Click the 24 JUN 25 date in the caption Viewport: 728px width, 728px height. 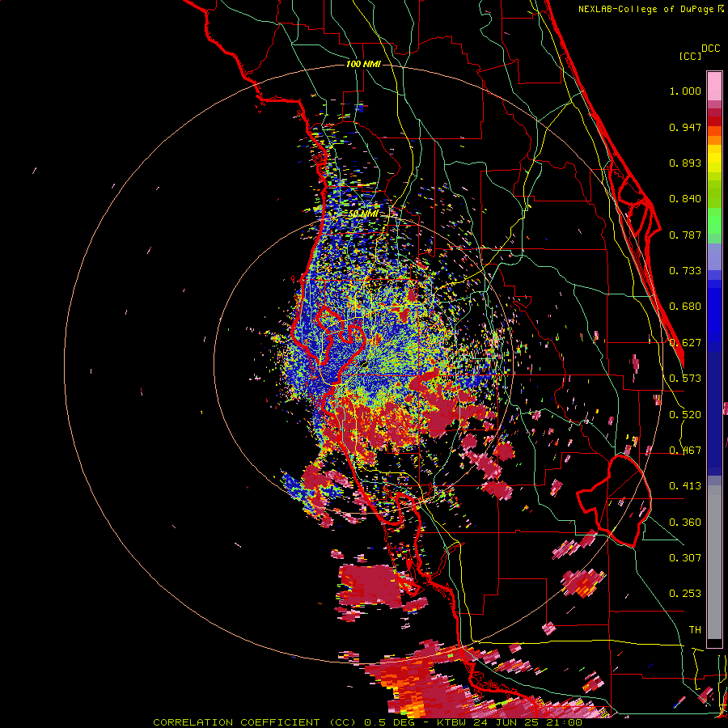coord(506,722)
